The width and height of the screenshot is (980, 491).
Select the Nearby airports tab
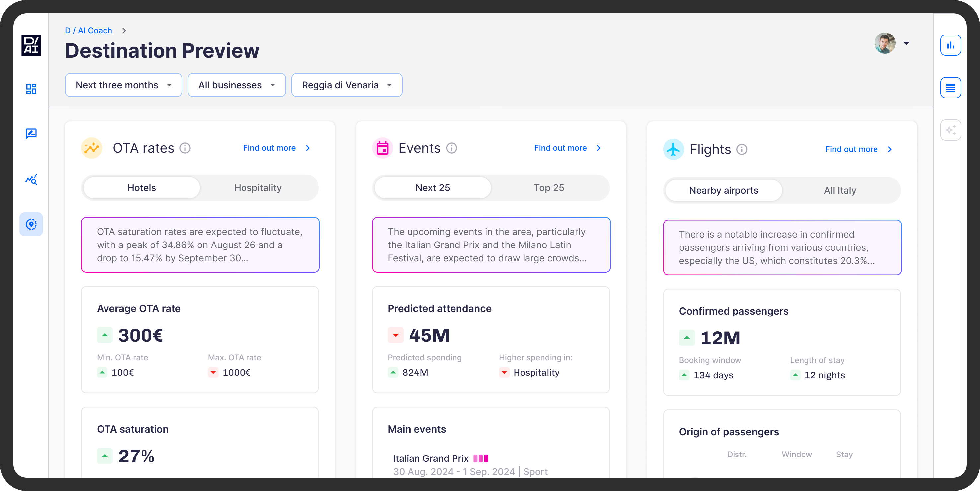(x=723, y=190)
